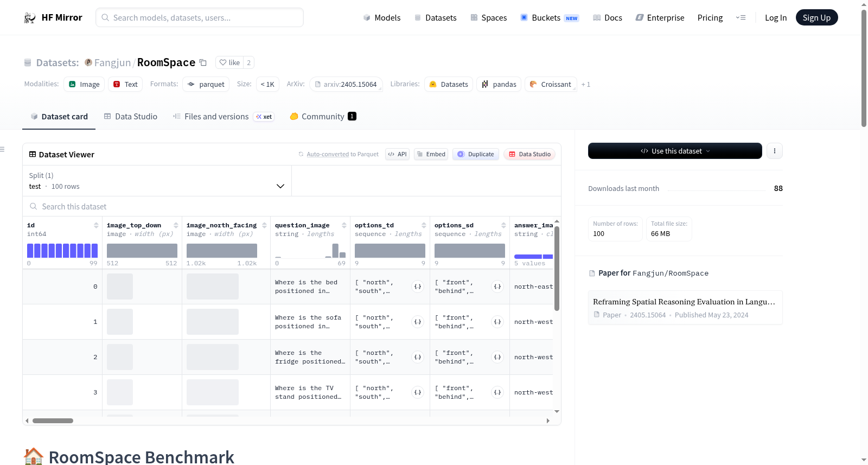Go to Models in the top navigation
Image resolution: width=868 pixels, height=465 pixels.
click(x=382, y=17)
